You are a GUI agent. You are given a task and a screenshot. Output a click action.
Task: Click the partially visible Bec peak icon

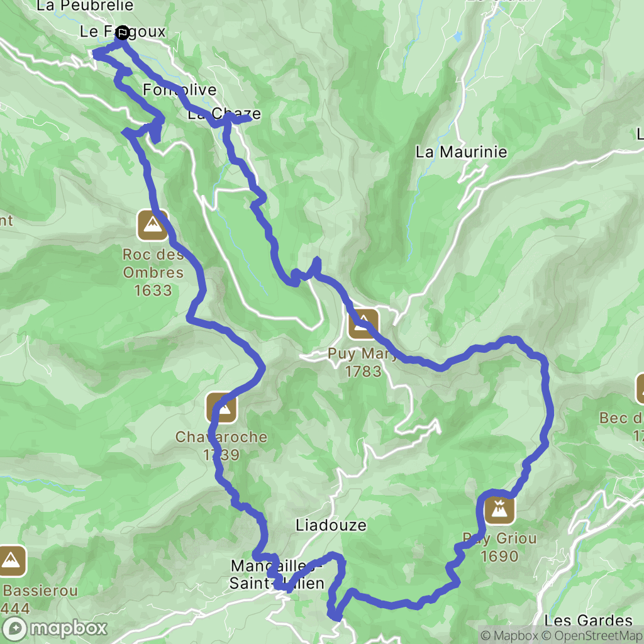point(640,389)
